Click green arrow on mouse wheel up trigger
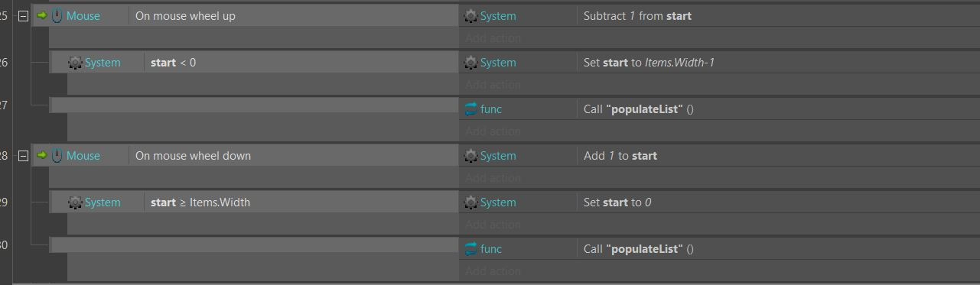The height and width of the screenshot is (285, 980). [41, 15]
